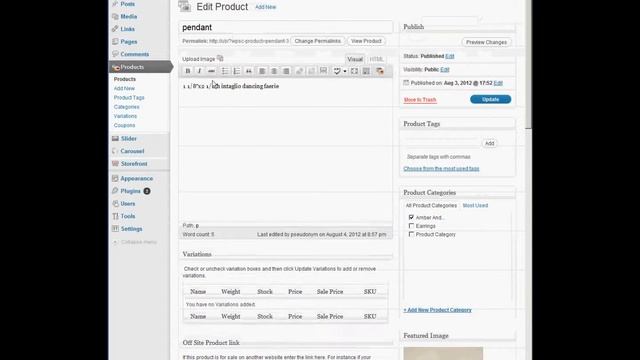Open the Product Tags submenu link

[129, 98]
